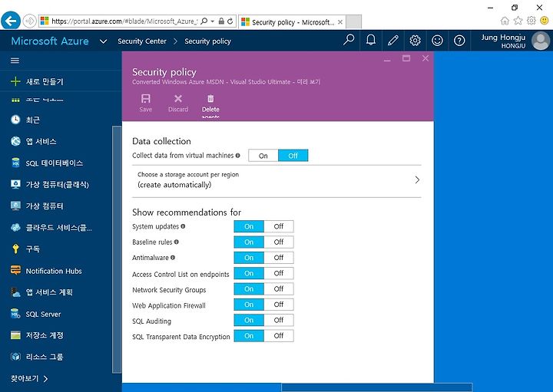This screenshot has width=553, height=392.
Task: Open the browser home icon
Action: tap(505, 21)
